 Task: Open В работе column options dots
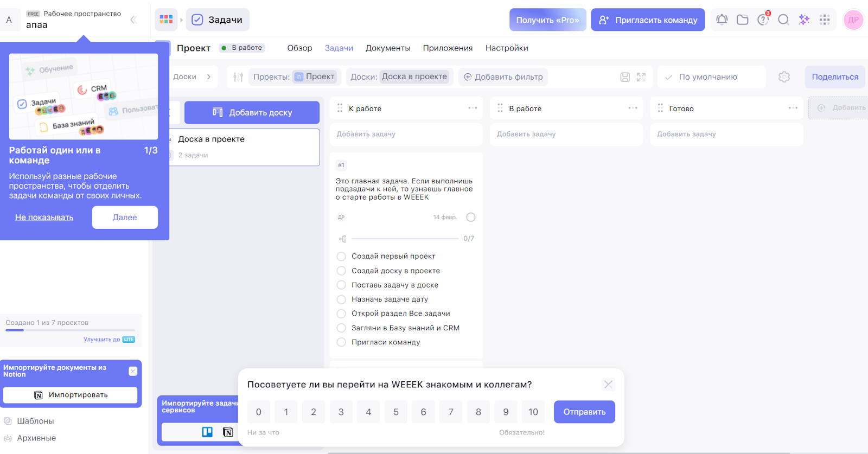[633, 108]
